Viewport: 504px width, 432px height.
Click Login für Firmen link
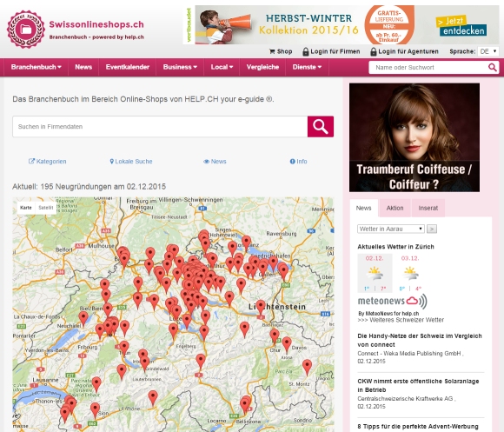click(335, 51)
